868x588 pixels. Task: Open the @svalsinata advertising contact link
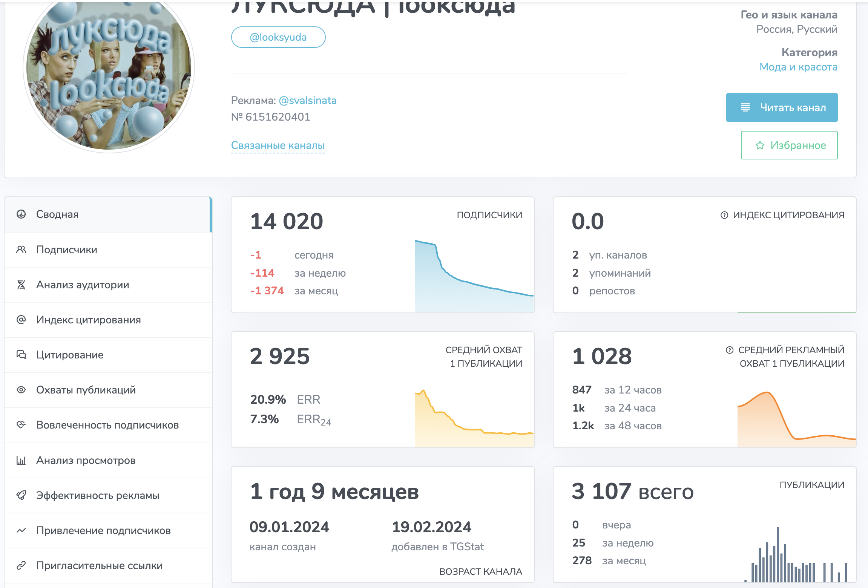[307, 100]
